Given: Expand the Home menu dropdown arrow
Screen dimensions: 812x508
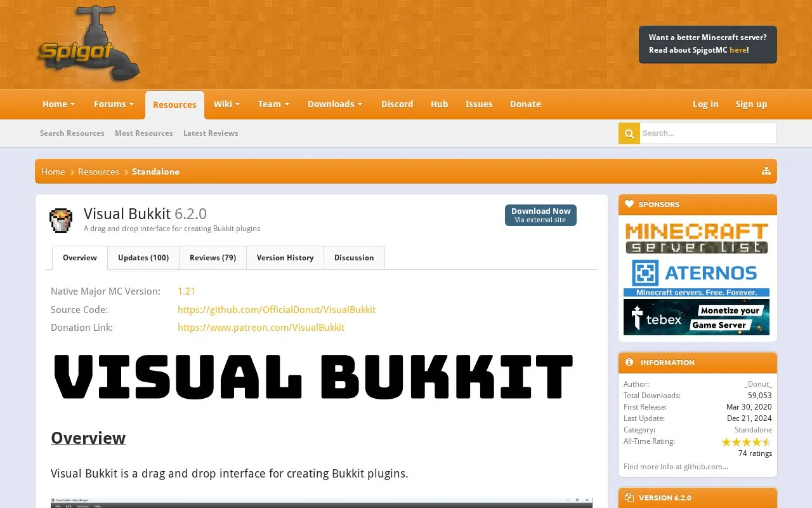Looking at the screenshot, I should click(x=73, y=105).
